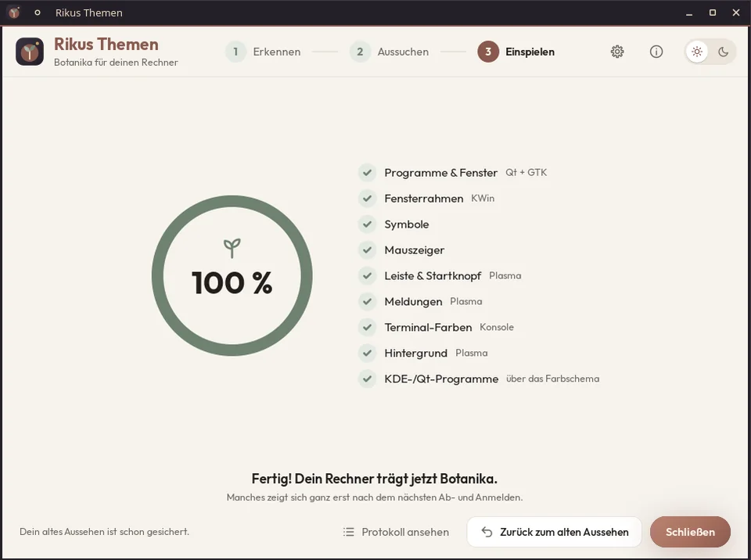Click 'Fertig! Dein Rechner trägt jetzt Botanika.' heading
751x560 pixels.
[375, 479]
